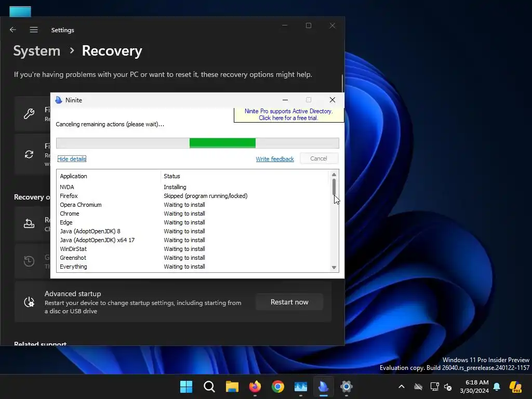Click details list scroll down arrow
The width and height of the screenshot is (532, 399).
(x=334, y=268)
